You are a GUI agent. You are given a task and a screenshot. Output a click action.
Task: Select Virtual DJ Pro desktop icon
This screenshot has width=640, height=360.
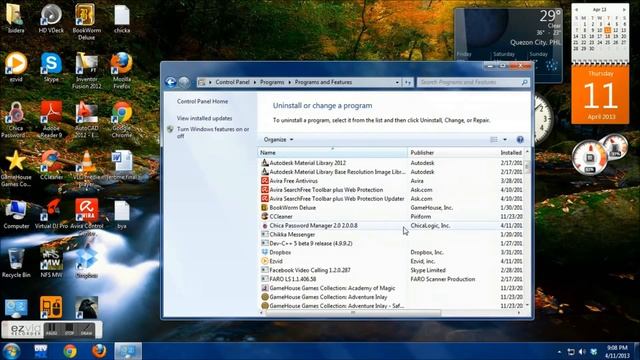(x=51, y=214)
